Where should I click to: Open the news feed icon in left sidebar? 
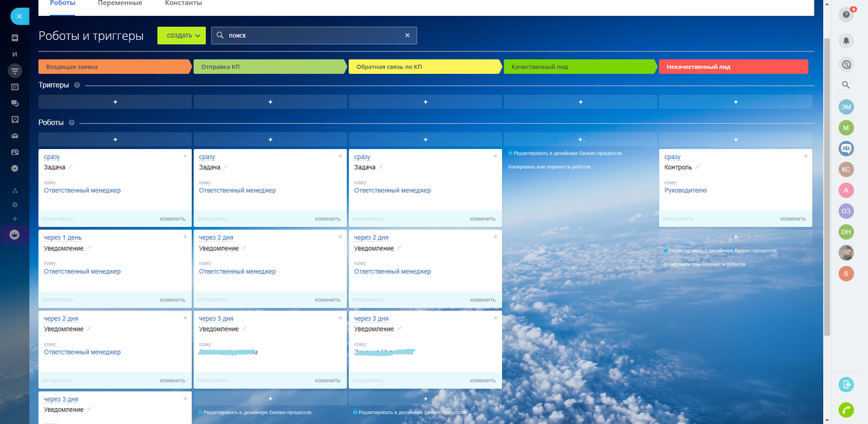14,37
